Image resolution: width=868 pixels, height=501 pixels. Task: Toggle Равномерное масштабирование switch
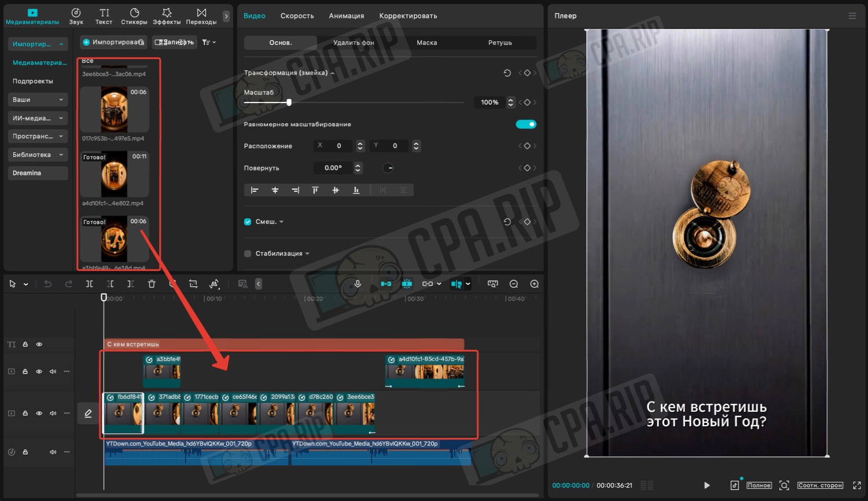(525, 125)
